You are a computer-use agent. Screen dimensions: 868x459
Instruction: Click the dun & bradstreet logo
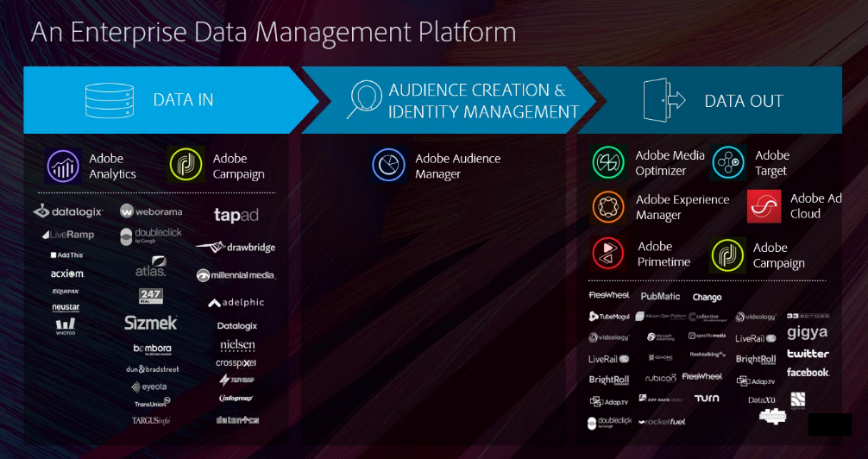(x=153, y=368)
